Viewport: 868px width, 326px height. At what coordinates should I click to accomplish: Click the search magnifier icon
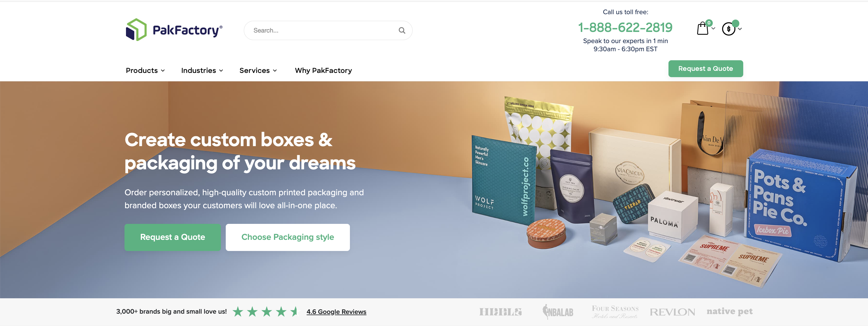coord(402,30)
